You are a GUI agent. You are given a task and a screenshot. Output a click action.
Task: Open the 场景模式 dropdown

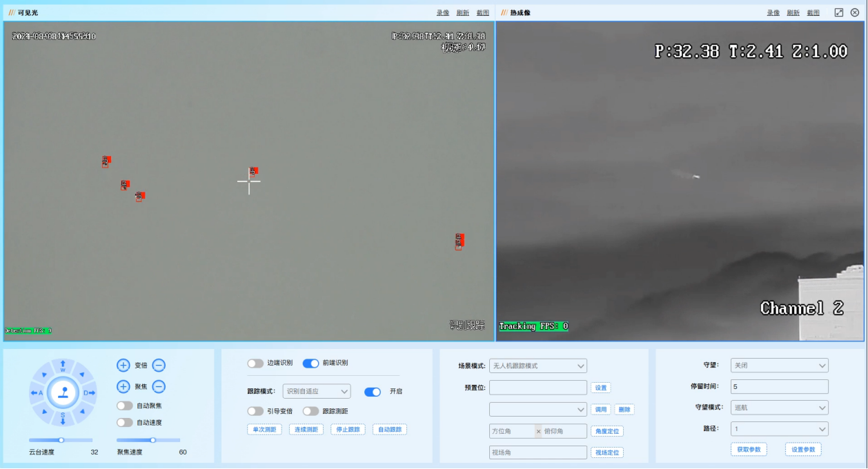tap(538, 366)
